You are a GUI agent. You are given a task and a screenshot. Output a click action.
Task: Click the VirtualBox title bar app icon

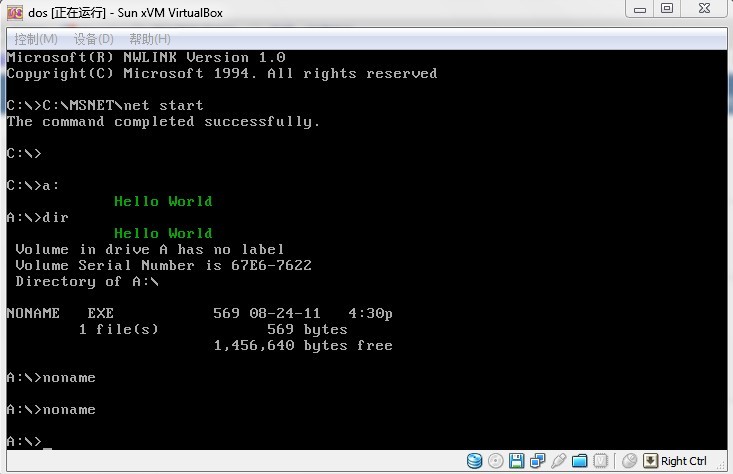point(14,13)
